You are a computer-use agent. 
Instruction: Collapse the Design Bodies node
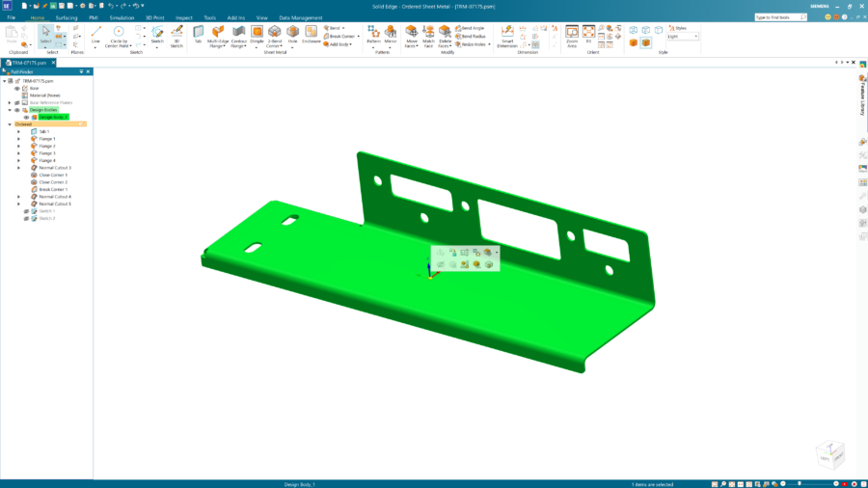[x=10, y=110]
